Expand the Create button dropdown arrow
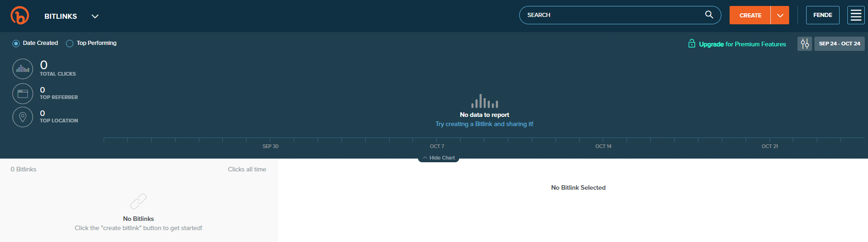The image size is (868, 242). pyautogui.click(x=780, y=15)
